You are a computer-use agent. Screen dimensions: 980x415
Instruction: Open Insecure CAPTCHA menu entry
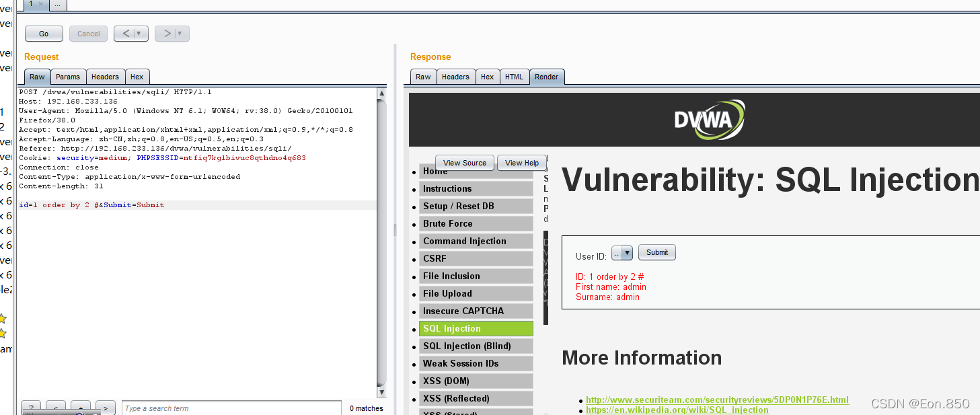click(x=476, y=311)
